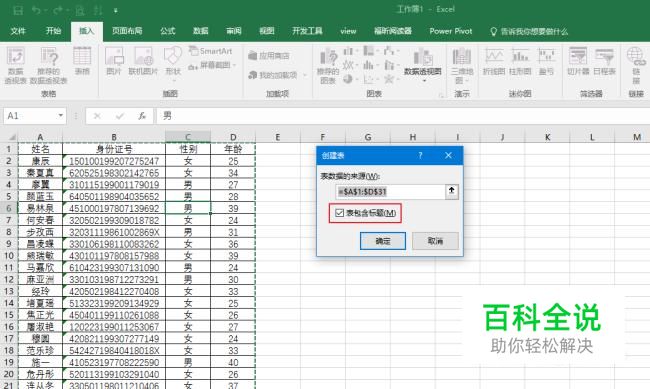650x389 pixels.
Task: Click the Save icon in quick access toolbar
Action: (x=18, y=10)
